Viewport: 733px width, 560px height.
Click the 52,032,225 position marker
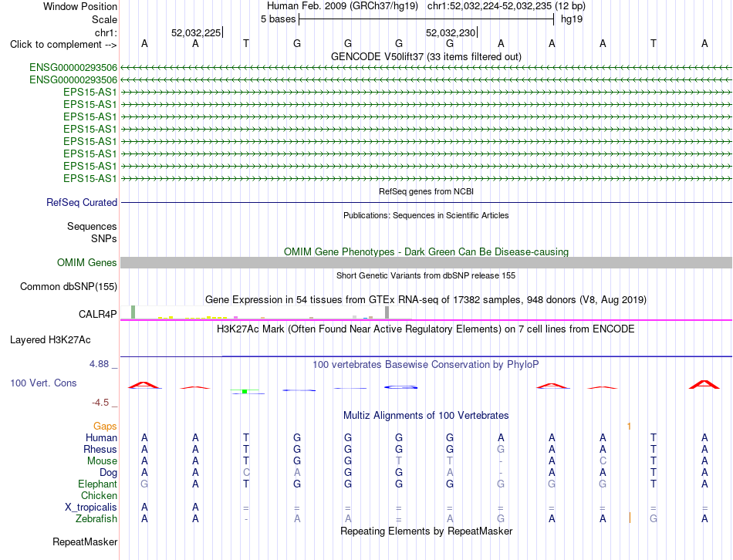[196, 32]
